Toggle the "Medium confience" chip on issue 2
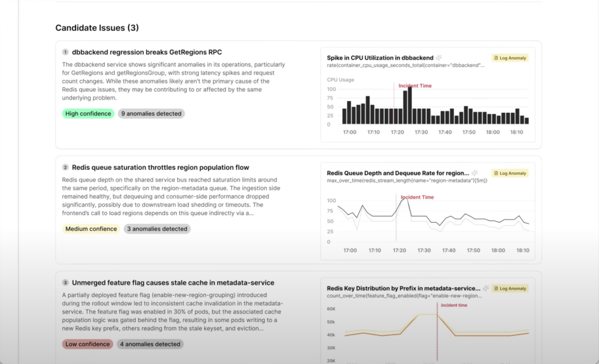Viewport: 599px width, 364px height. (91, 228)
